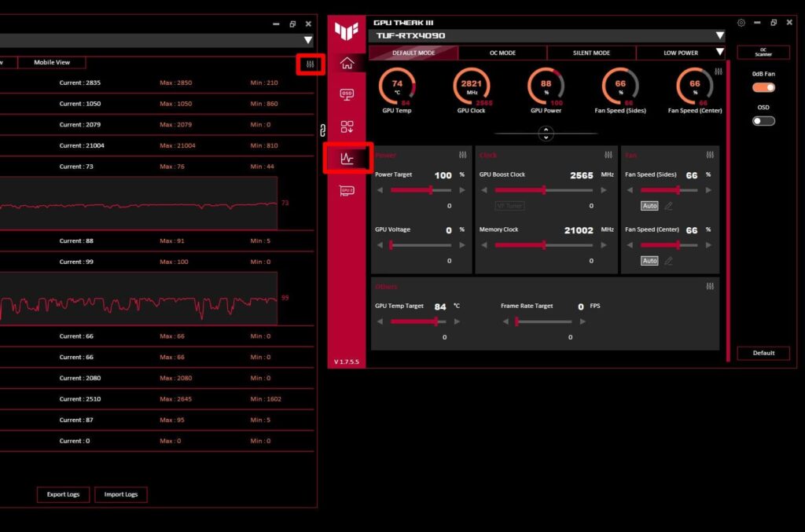This screenshot has height=532, width=805.
Task: Adjust the Fan Speed (Center) slider
Action: pos(669,245)
